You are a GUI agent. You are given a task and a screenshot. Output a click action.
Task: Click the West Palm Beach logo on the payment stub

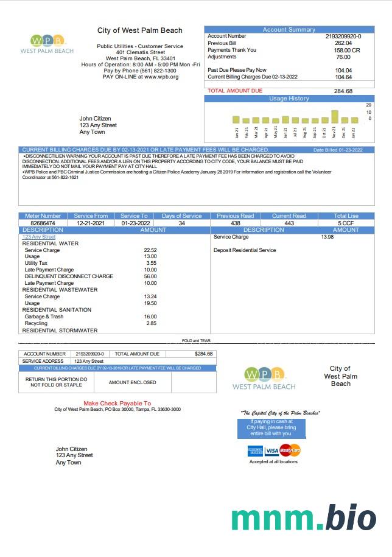tap(264, 379)
